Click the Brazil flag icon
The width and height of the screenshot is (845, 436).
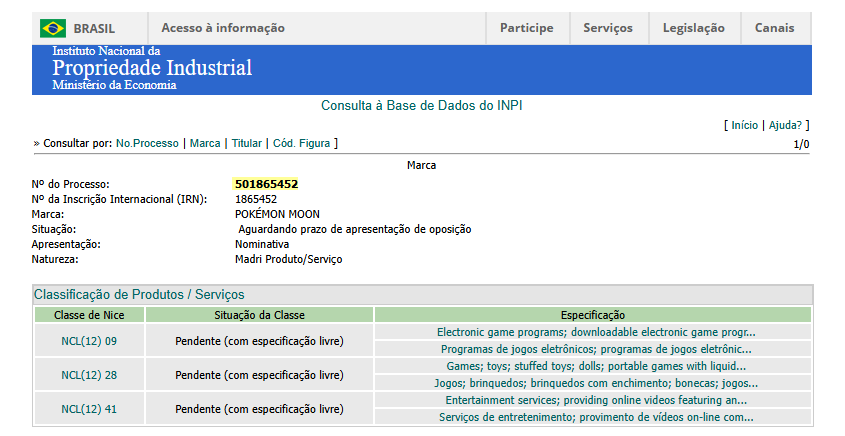coord(53,28)
